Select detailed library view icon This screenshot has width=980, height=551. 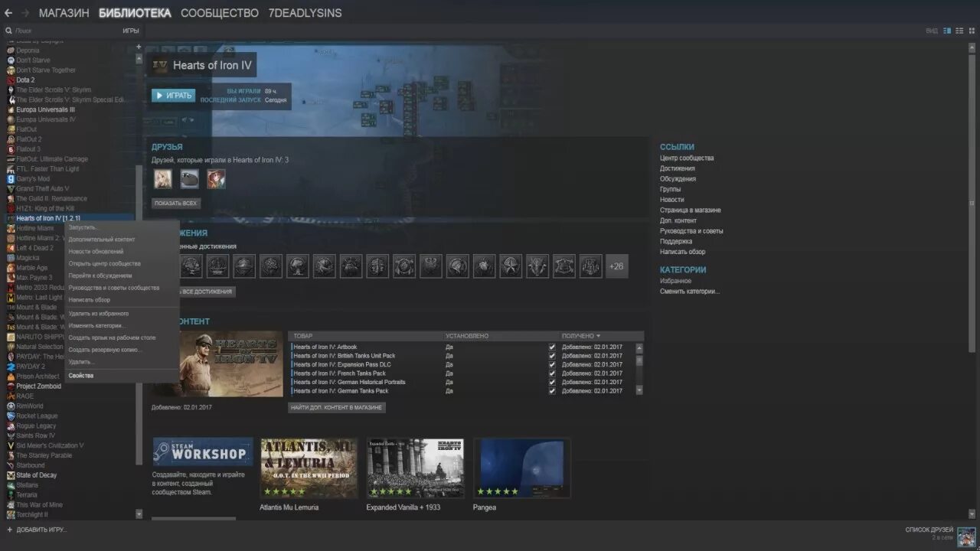947,31
